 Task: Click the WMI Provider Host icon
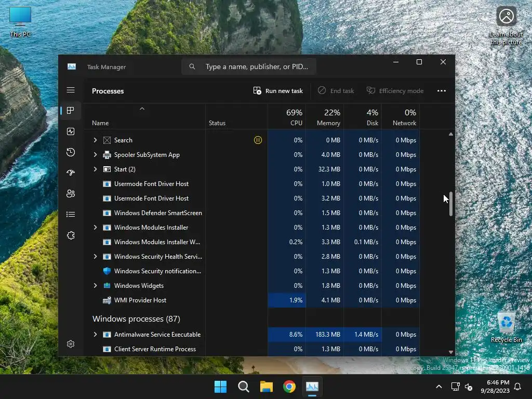pyautogui.click(x=107, y=300)
